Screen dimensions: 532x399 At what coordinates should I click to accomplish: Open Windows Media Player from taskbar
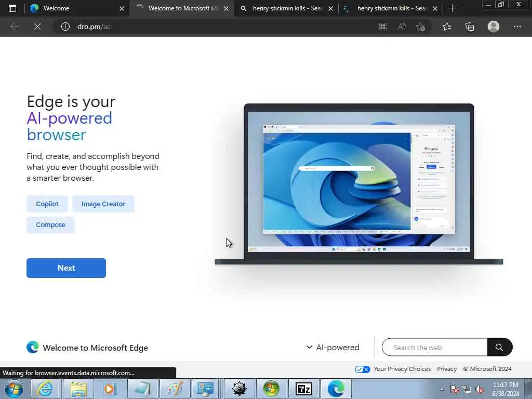110,389
